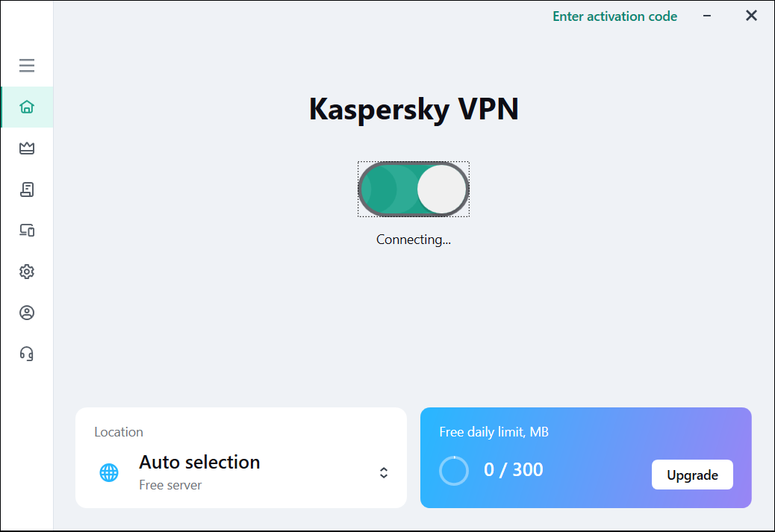
Task: Click the Connecting status text
Action: (414, 240)
